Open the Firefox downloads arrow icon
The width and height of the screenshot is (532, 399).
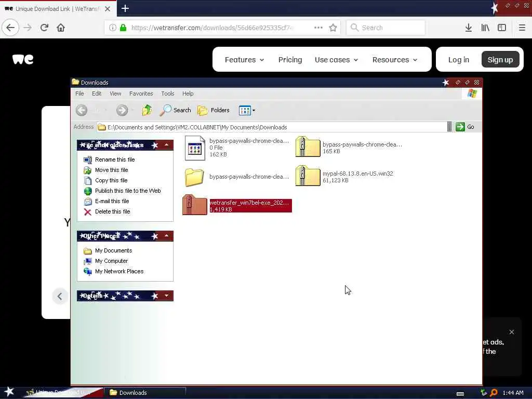[x=468, y=28]
